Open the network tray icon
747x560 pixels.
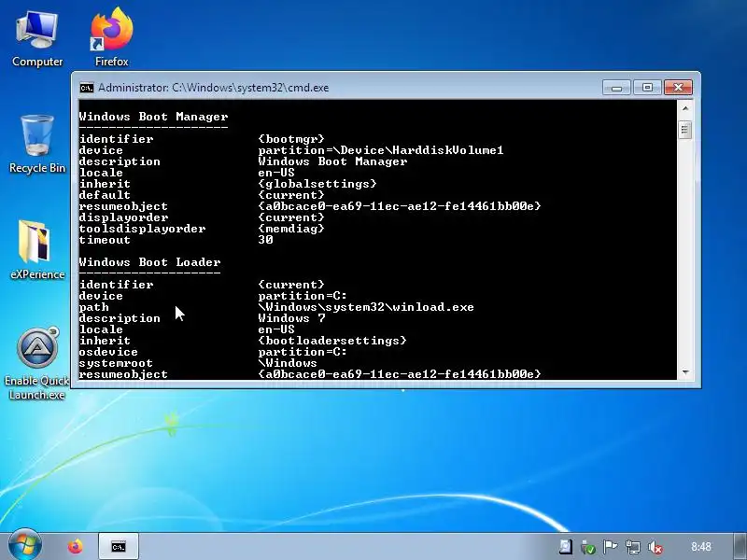(633, 547)
